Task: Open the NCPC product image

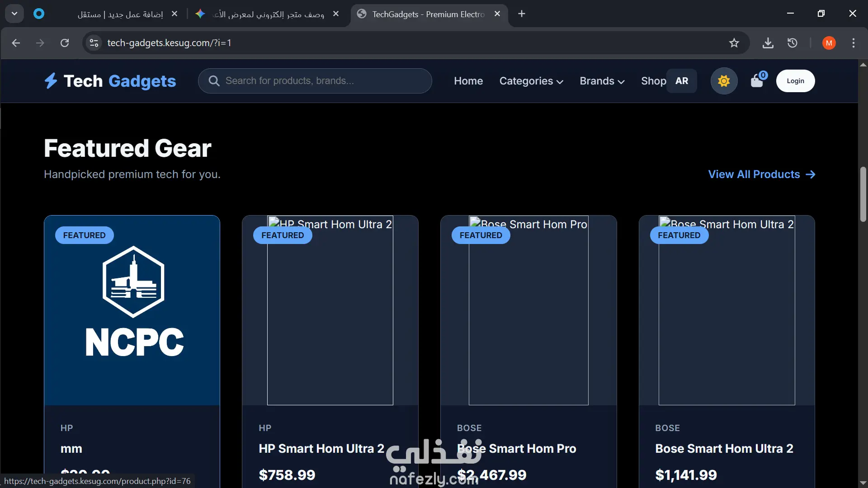Action: (132, 310)
